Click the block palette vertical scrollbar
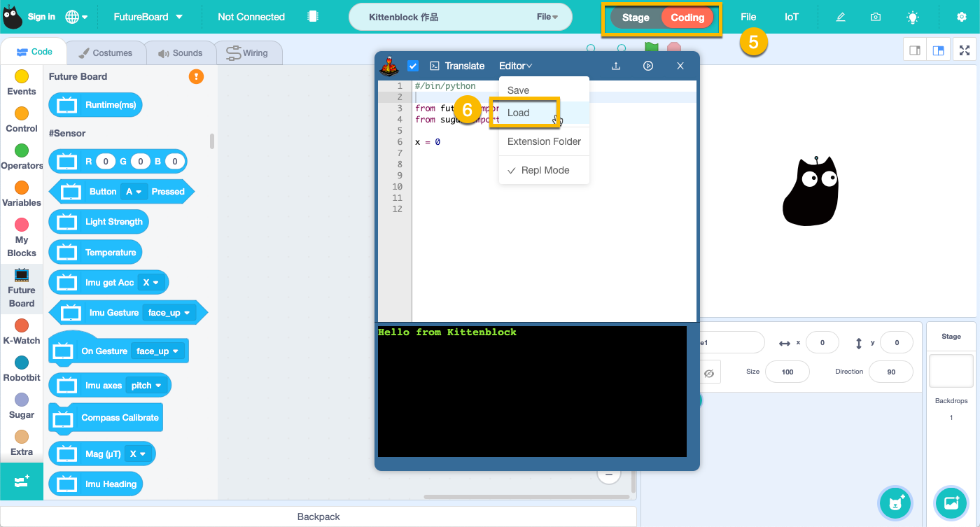This screenshot has height=527, width=980. [x=212, y=141]
